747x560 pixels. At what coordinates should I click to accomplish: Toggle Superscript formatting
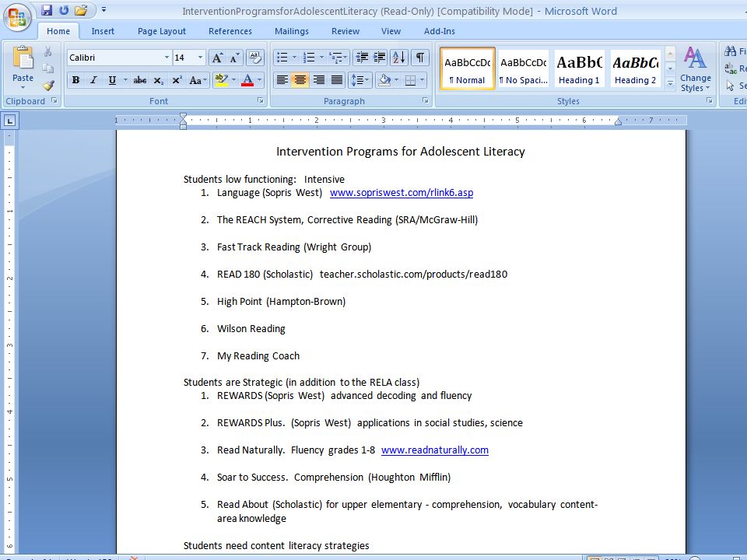tap(177, 80)
